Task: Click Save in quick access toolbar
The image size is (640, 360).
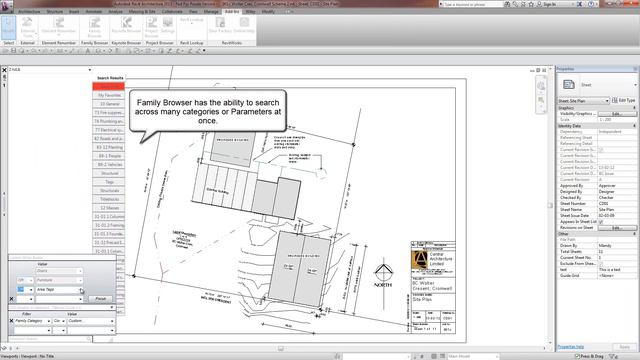Action: tap(13, 51)
